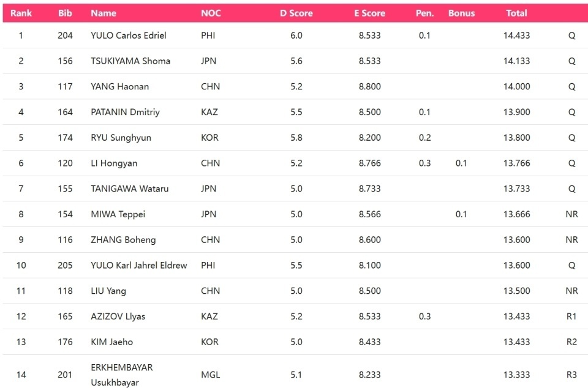Open LI Hongyan entry

click(x=295, y=163)
